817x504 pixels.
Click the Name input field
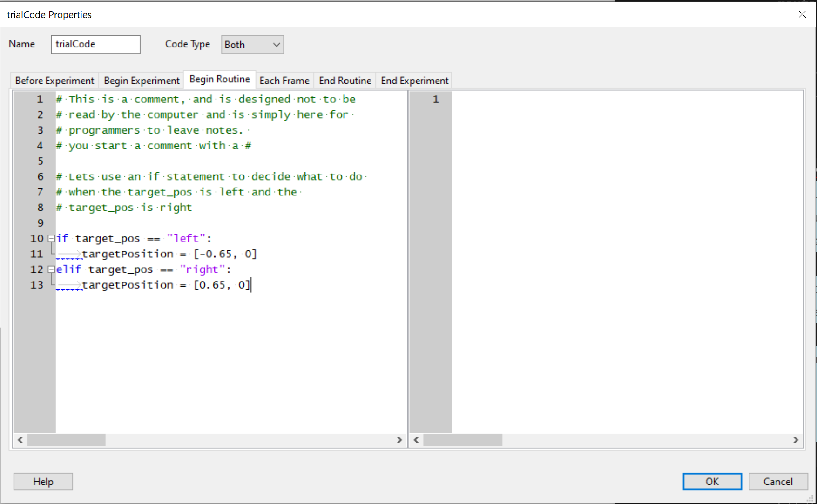(x=95, y=44)
